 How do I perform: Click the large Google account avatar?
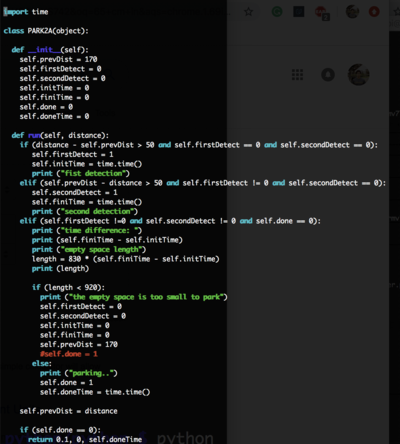[x=359, y=75]
